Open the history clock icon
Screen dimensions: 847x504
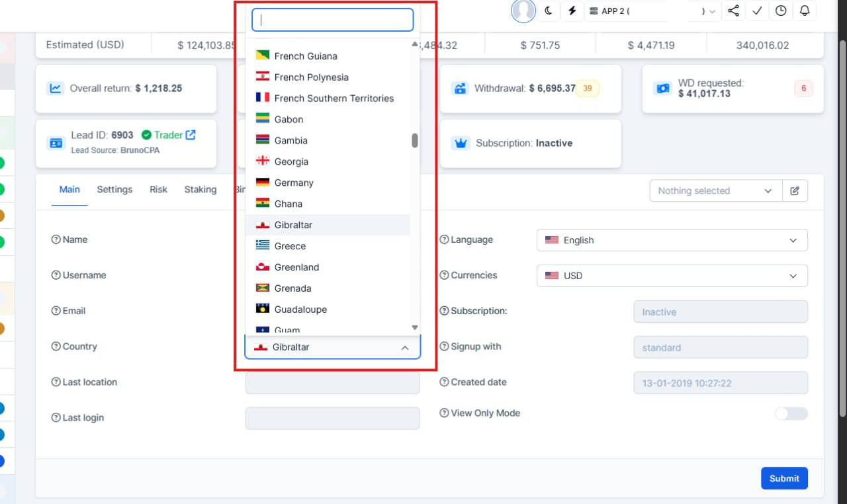point(781,11)
